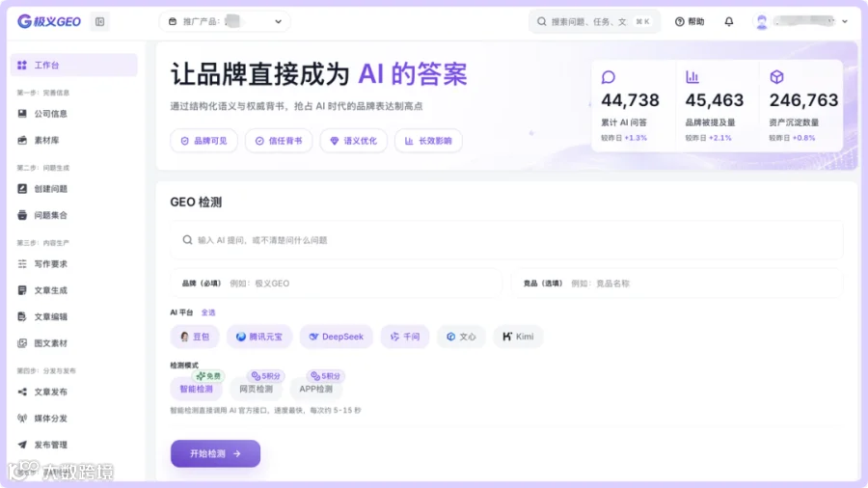Click the 较昨日 +1.3% change text

pos(624,138)
